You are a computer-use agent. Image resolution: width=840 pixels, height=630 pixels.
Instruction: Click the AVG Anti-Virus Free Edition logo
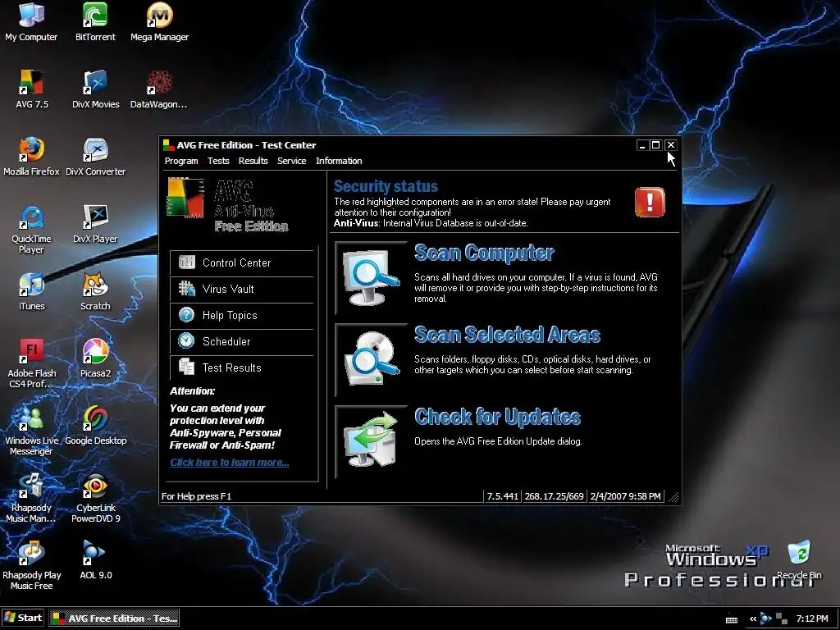tap(228, 206)
